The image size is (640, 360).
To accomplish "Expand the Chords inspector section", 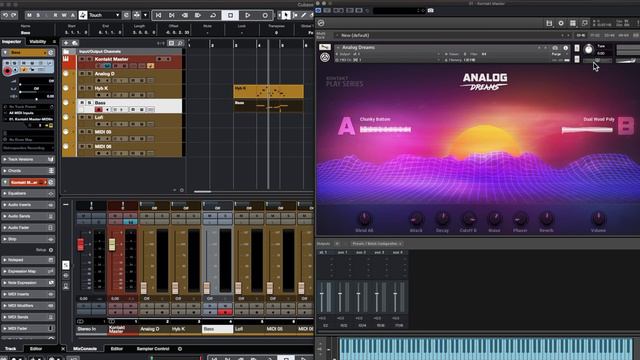I will (x=28, y=171).
